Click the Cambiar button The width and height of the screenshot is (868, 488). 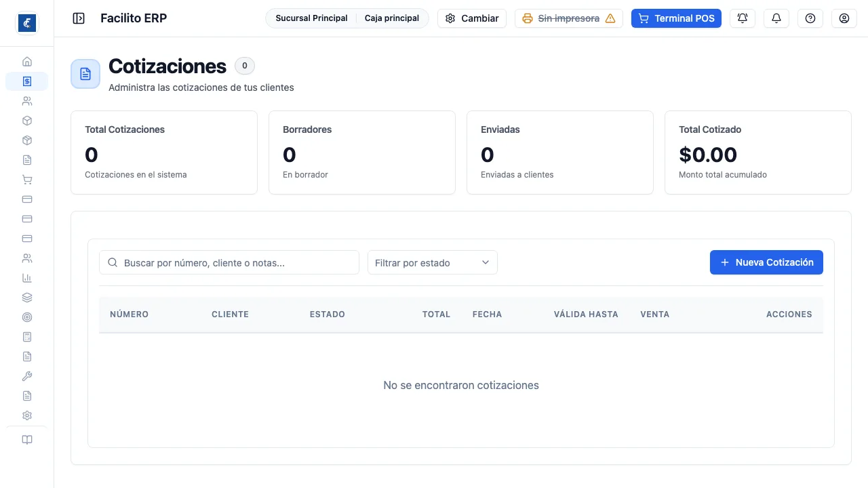coord(472,18)
